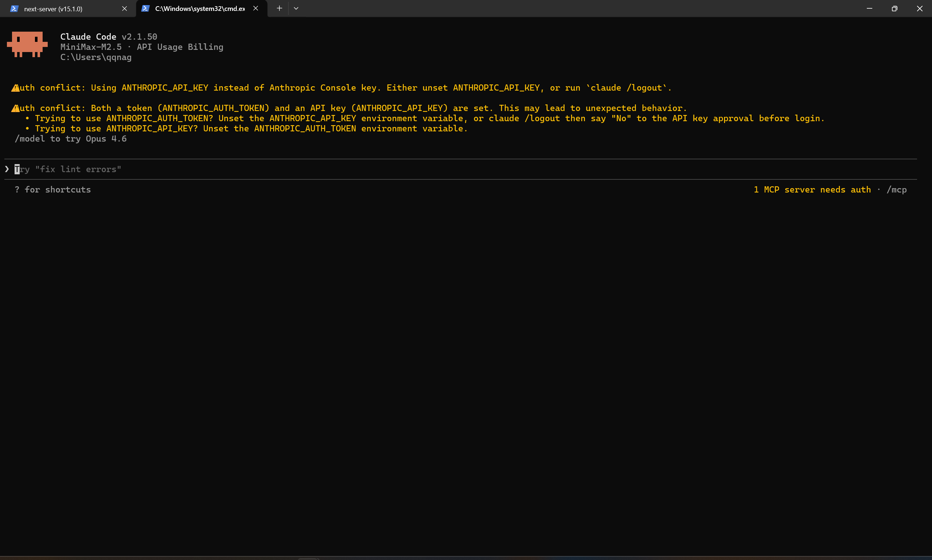The width and height of the screenshot is (932, 560).
Task: Restore down the terminal window
Action: tap(894, 9)
